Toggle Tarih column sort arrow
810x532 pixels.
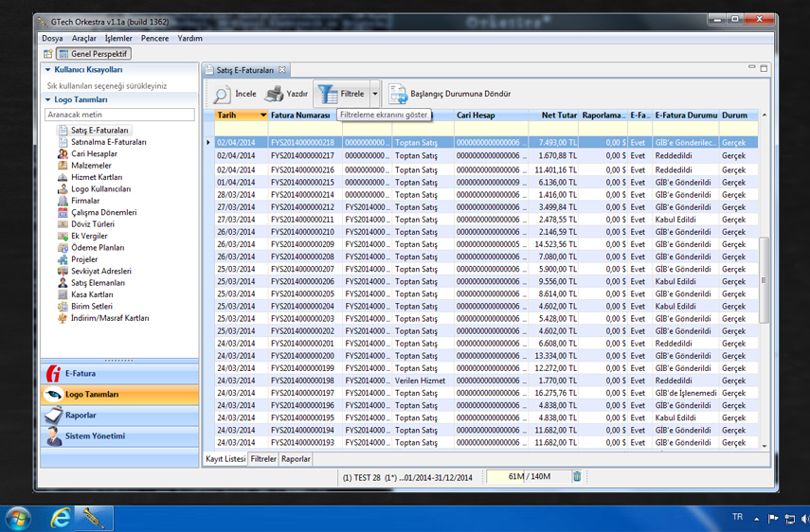click(x=263, y=115)
